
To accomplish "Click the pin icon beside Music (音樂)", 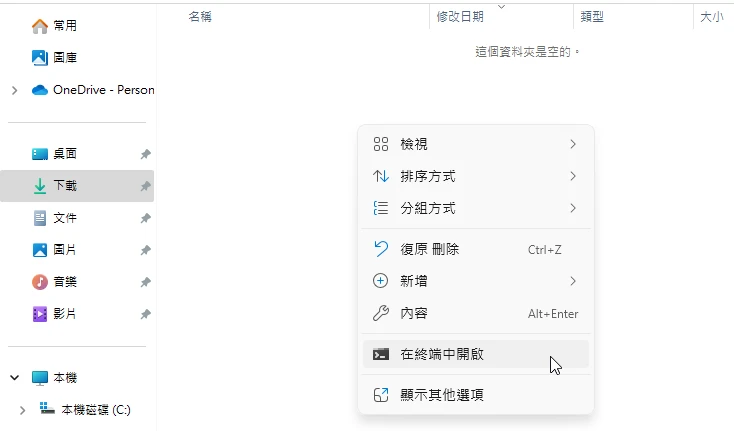I will 145,282.
